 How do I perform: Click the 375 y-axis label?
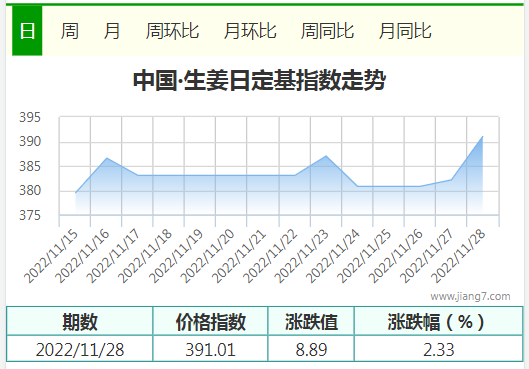pyautogui.click(x=30, y=215)
